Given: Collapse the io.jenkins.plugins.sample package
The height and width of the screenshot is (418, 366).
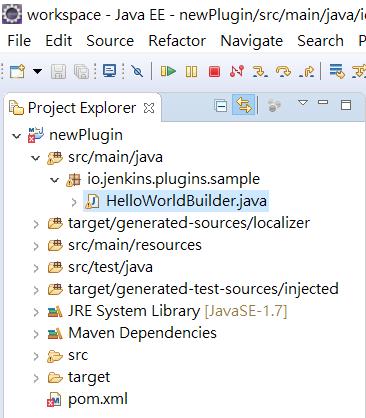Looking at the screenshot, I should [x=54, y=180].
